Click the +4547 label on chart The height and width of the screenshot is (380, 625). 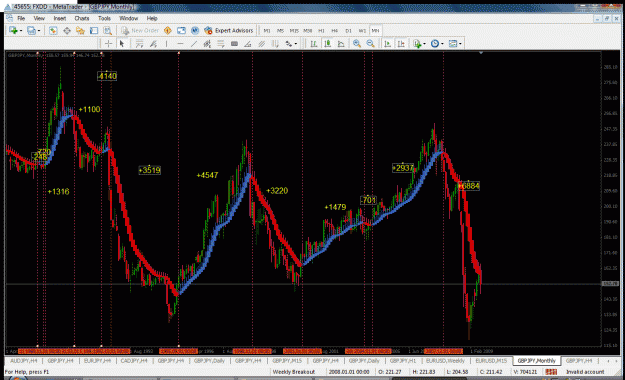(207, 175)
